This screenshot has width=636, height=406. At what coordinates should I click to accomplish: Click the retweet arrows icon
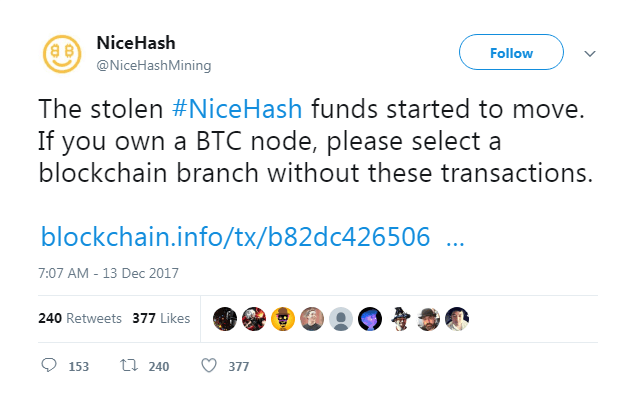pyautogui.click(x=129, y=365)
